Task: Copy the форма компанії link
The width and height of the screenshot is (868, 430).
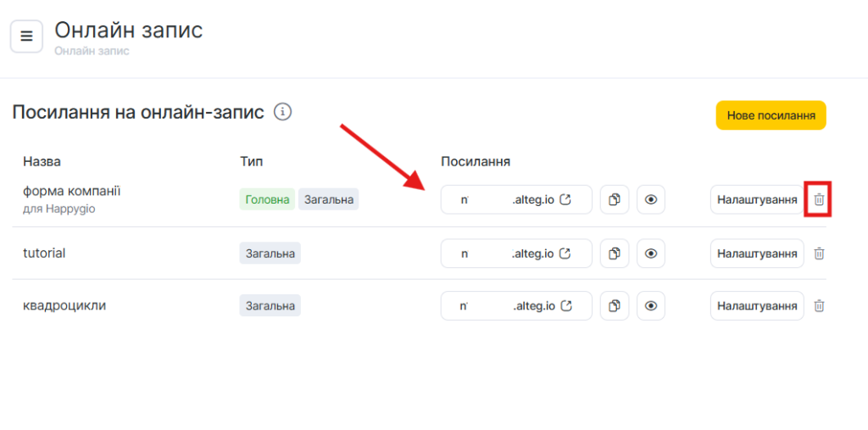Action: [615, 200]
